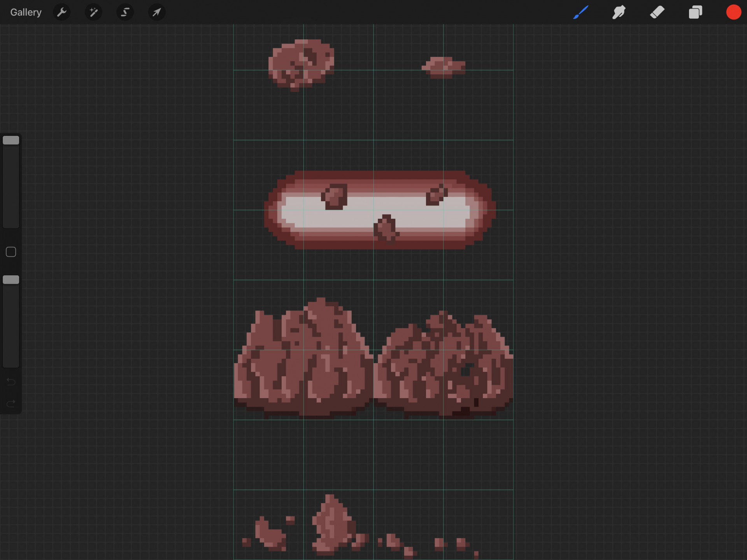This screenshot has width=747, height=560.
Task: Click the brush opacity slider handle
Action: (x=11, y=279)
